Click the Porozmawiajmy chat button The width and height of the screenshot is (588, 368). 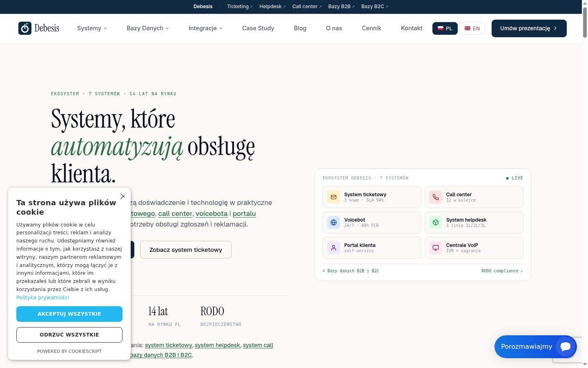coord(535,347)
